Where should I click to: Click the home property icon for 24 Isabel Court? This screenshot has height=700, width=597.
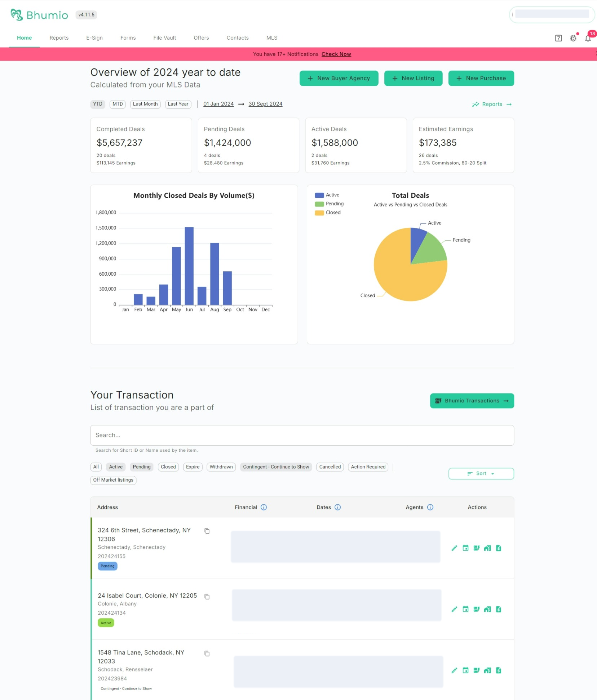487,609
